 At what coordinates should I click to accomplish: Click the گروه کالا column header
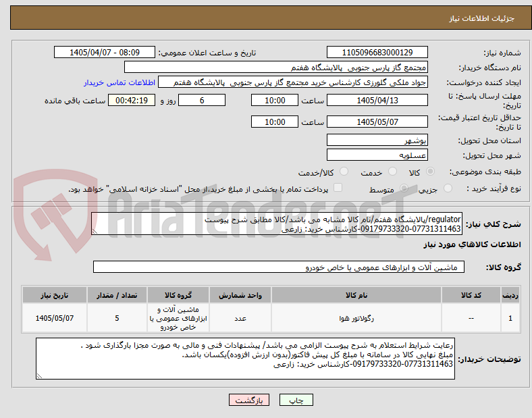[178, 295]
